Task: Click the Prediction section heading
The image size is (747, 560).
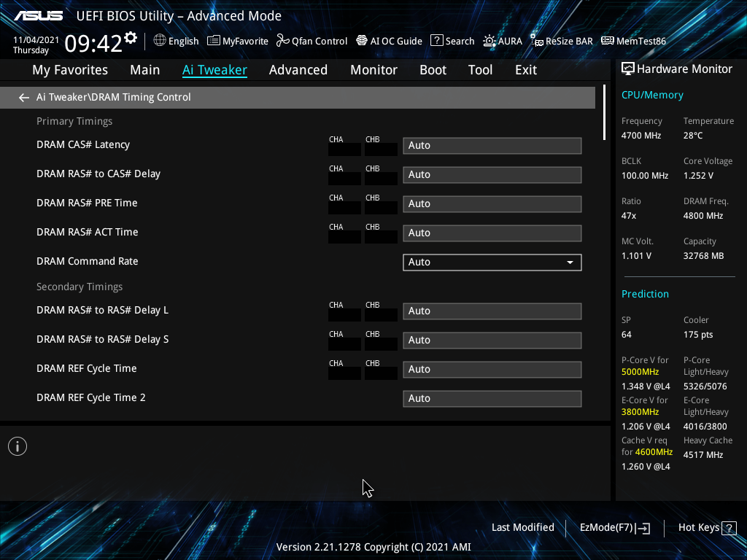Action: 645,295
